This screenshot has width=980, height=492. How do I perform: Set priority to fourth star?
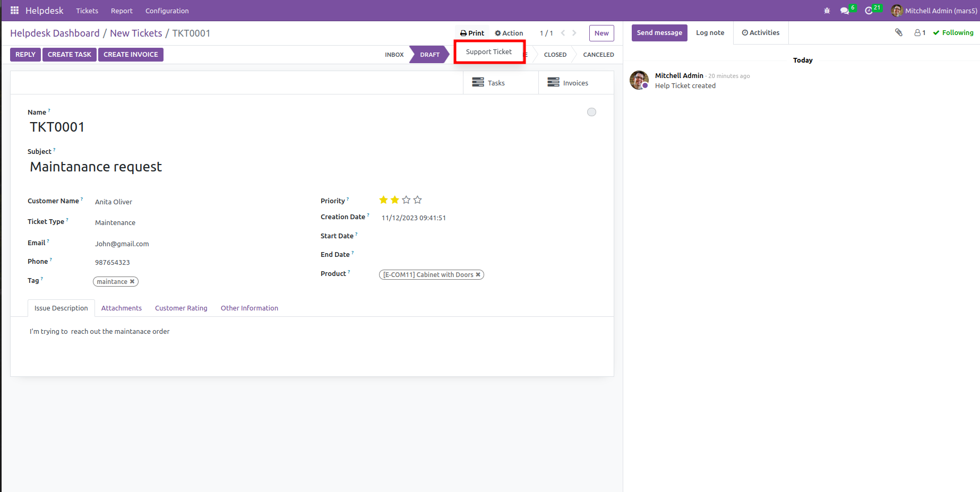418,200
